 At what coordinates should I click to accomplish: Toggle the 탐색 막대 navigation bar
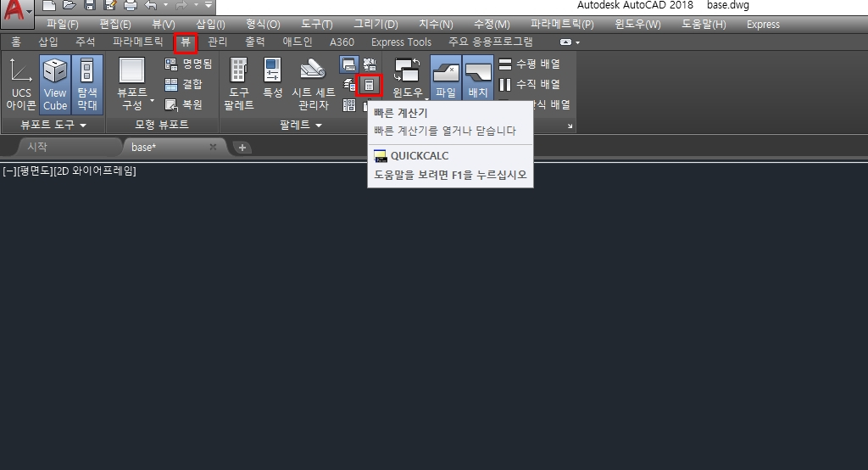coord(87,84)
